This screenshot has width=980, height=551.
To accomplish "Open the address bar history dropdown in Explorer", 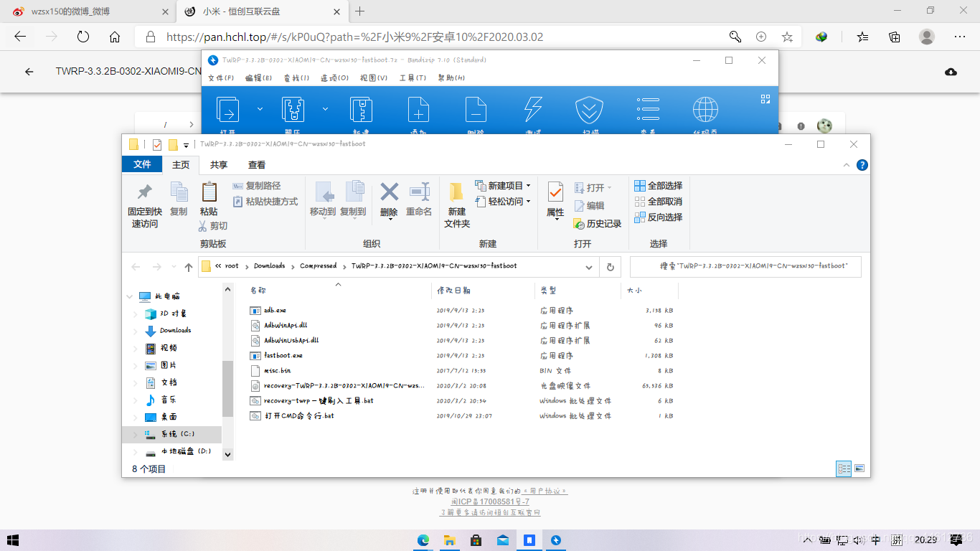I will [589, 267].
